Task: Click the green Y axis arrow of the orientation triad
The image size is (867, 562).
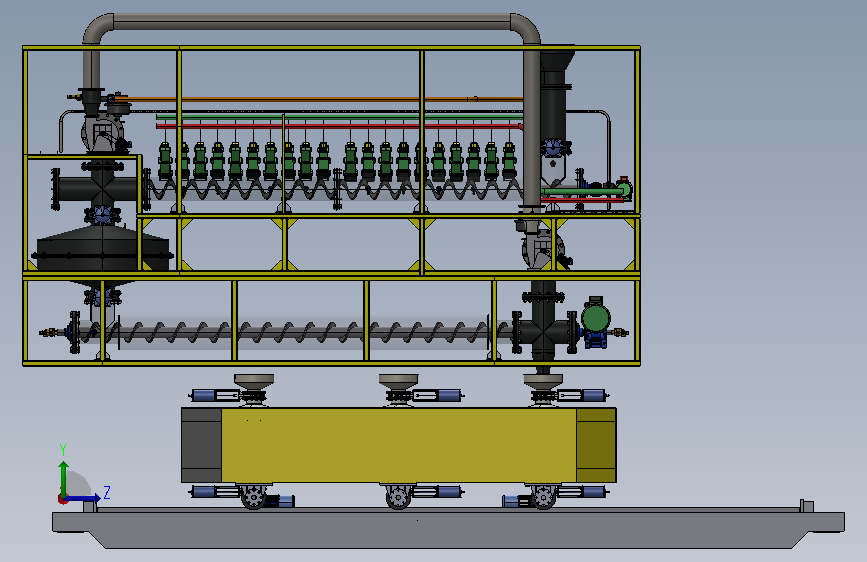Action: (64, 479)
